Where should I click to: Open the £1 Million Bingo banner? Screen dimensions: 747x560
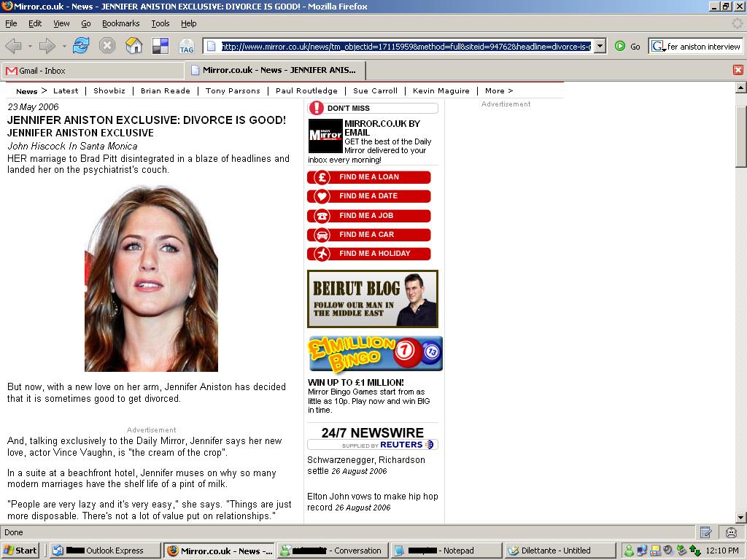coord(376,354)
